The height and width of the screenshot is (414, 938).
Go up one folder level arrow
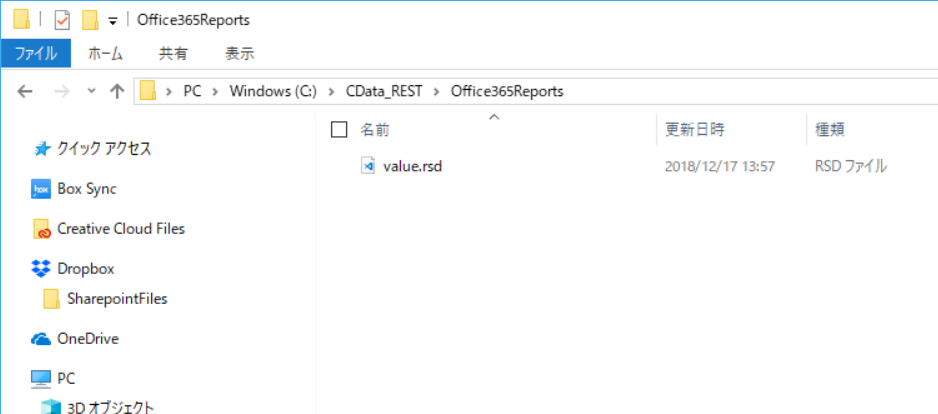(117, 92)
